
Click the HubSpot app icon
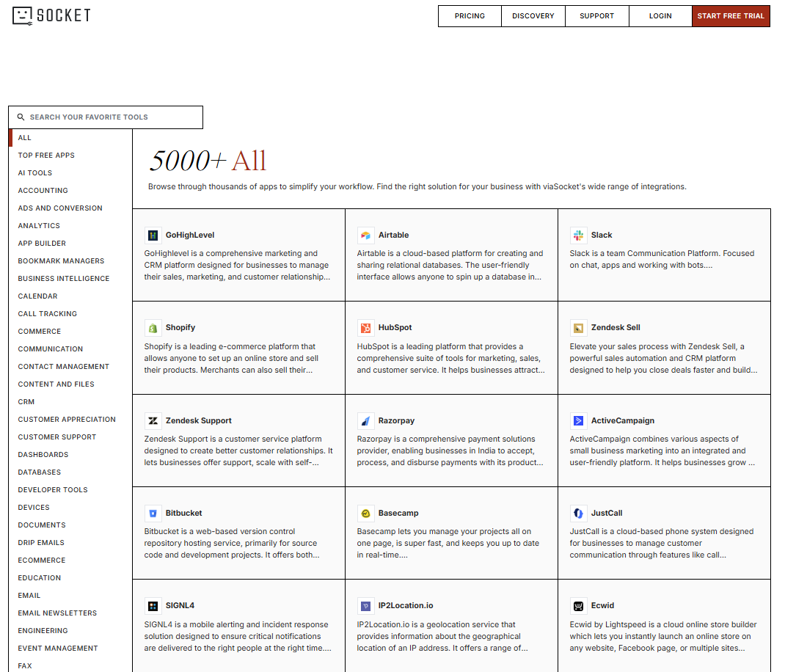[x=366, y=328]
